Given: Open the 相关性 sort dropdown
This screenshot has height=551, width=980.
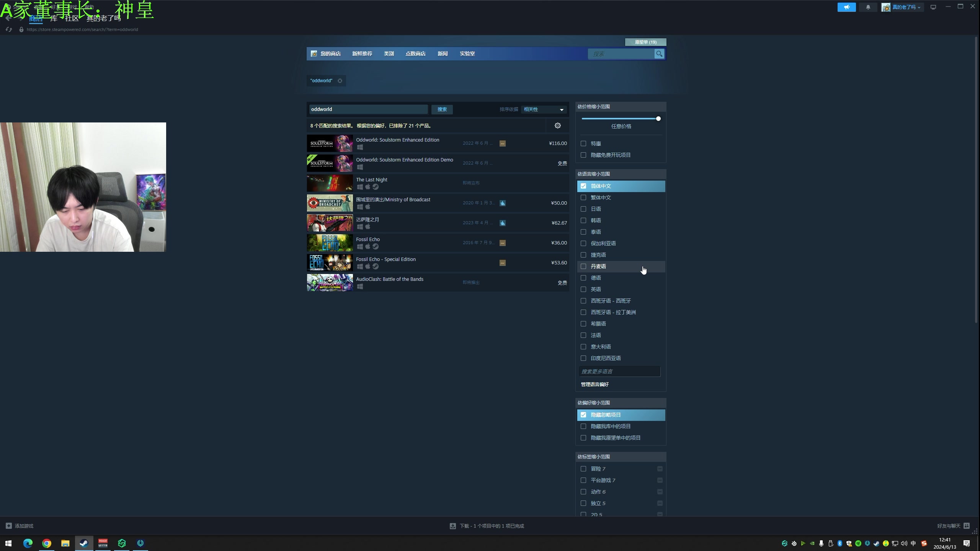Looking at the screenshot, I should [x=544, y=109].
